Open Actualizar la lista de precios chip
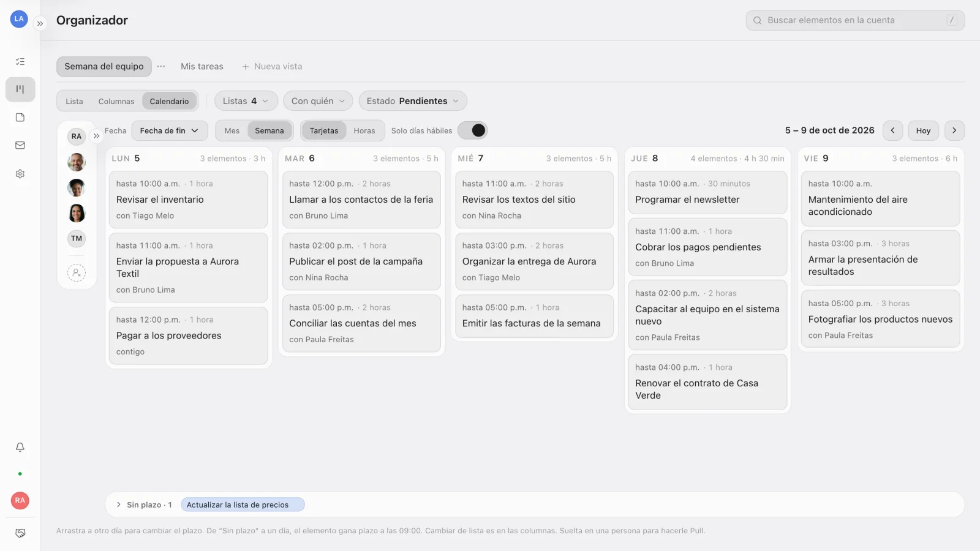Viewport: 980px width, 551px height. pos(243,504)
